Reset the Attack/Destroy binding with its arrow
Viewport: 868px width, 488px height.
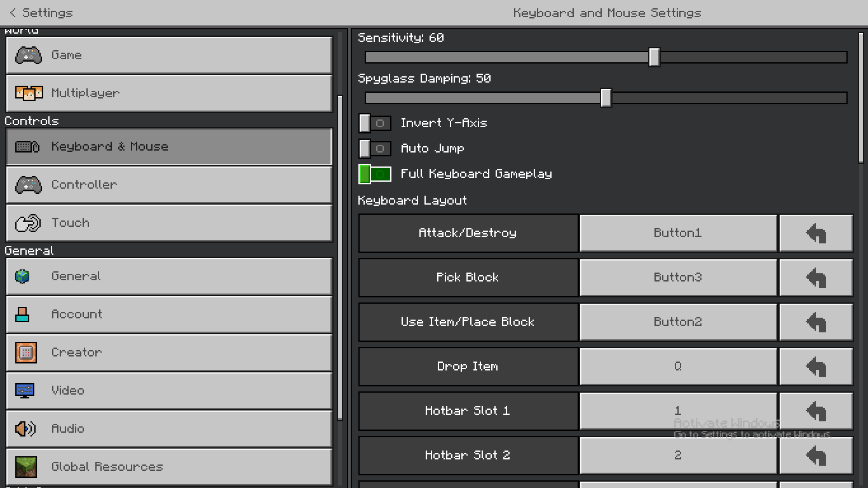816,233
